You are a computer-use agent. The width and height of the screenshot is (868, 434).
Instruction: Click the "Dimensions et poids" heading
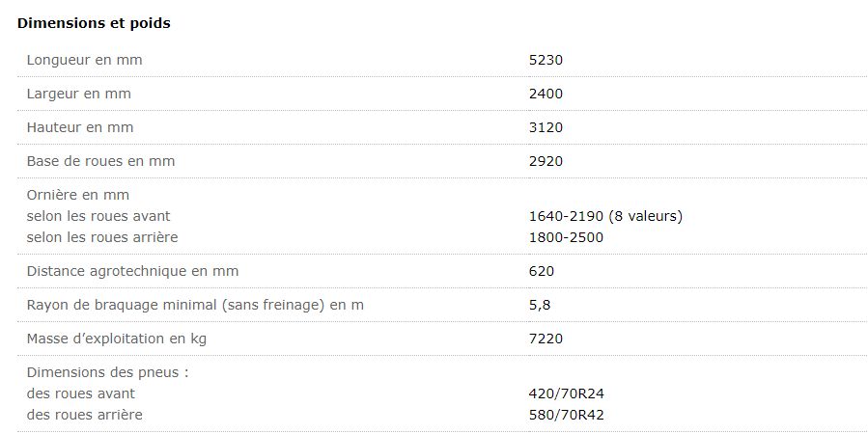click(94, 23)
